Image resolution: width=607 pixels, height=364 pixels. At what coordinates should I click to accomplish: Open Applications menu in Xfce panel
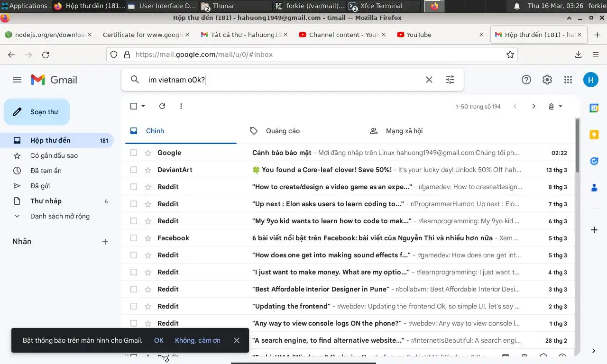point(25,6)
